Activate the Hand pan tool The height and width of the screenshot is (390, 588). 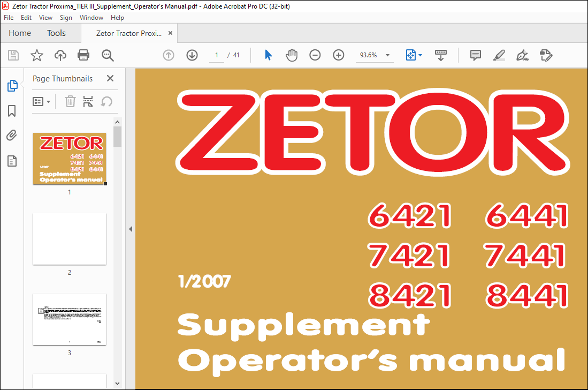click(292, 55)
